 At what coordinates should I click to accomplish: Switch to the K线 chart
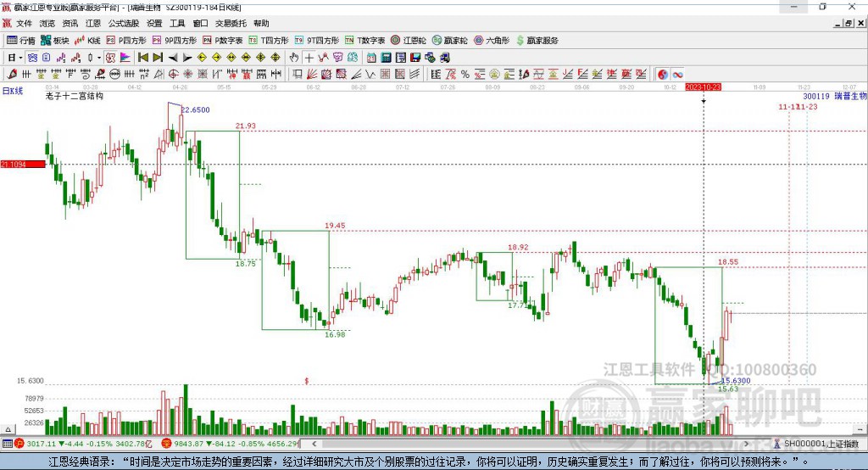(x=87, y=41)
